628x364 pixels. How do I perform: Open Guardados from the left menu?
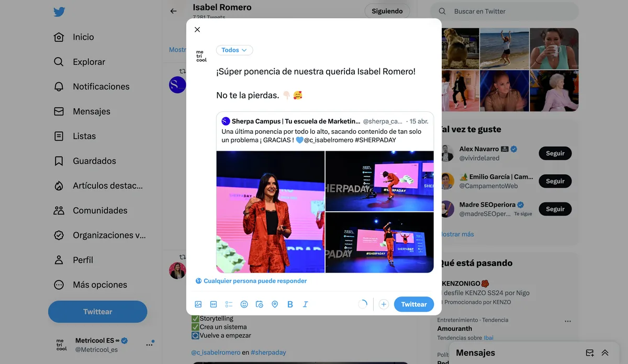point(94,161)
